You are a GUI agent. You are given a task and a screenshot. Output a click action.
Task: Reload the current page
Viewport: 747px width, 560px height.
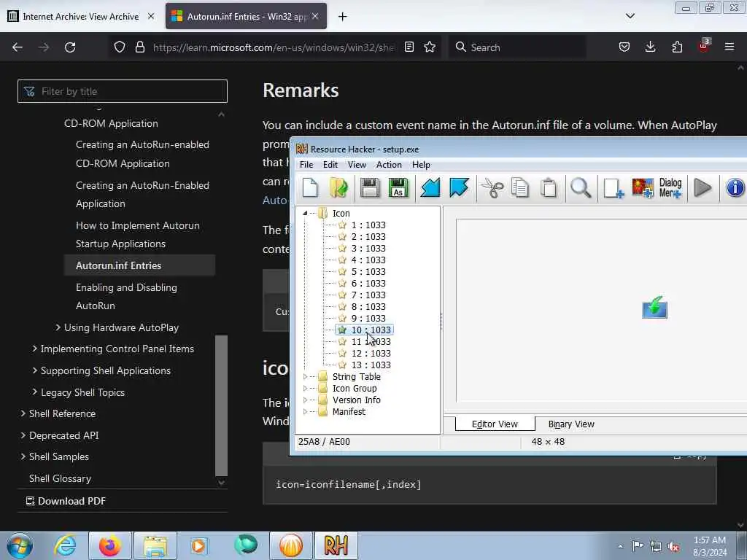(x=70, y=47)
